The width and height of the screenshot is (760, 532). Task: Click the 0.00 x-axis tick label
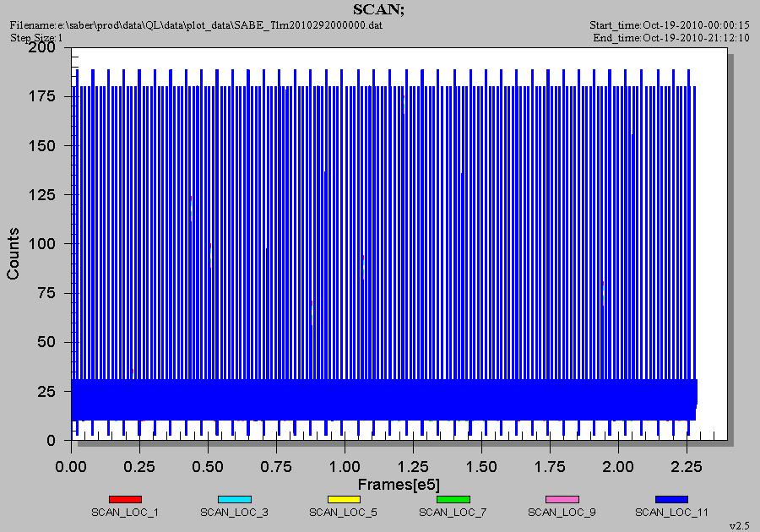(x=71, y=467)
